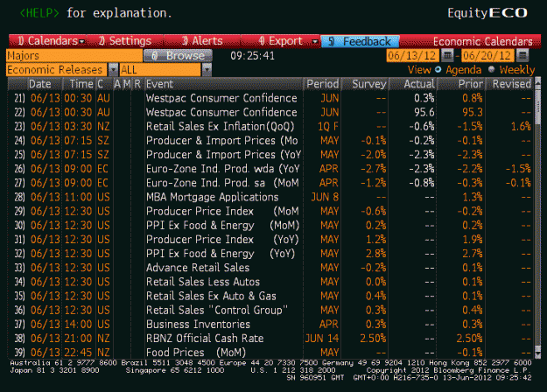Click the 09:25:41 clock text
547x392 pixels.
(253, 56)
